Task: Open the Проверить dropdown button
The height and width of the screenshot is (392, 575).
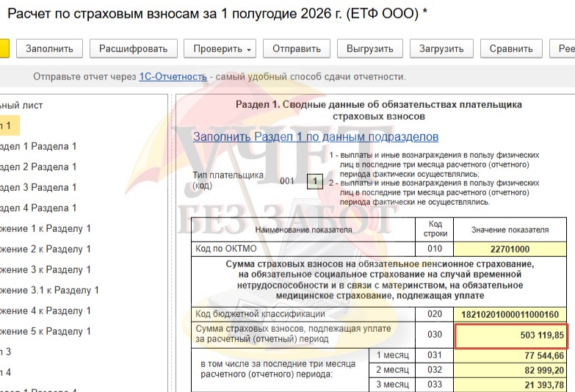Action: pyautogui.click(x=220, y=48)
